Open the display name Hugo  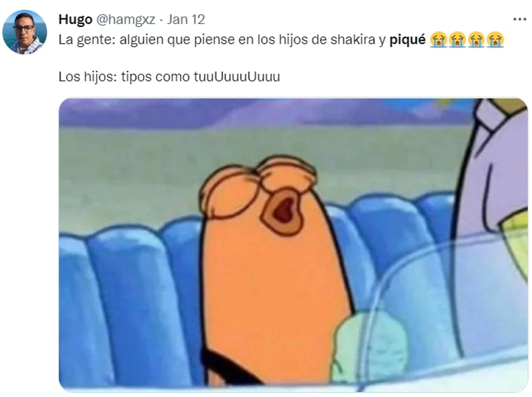(x=75, y=19)
